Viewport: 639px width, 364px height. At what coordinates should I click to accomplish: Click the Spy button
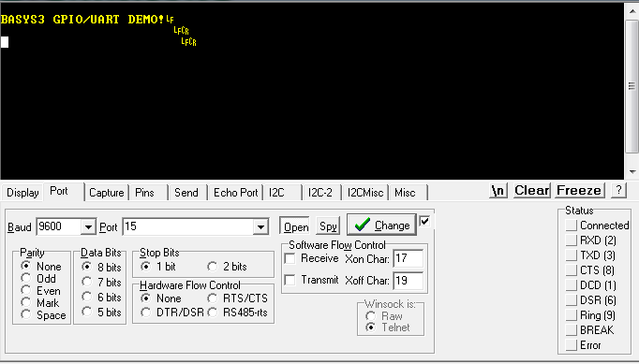tap(328, 226)
